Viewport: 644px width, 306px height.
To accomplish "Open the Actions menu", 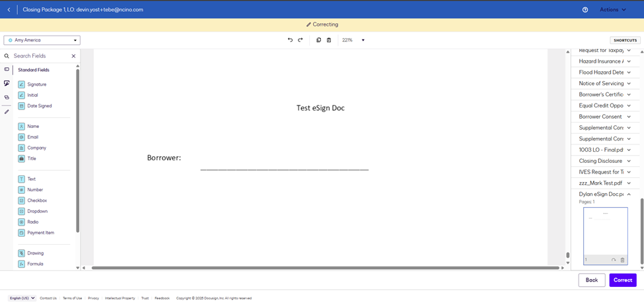I will 612,10.
